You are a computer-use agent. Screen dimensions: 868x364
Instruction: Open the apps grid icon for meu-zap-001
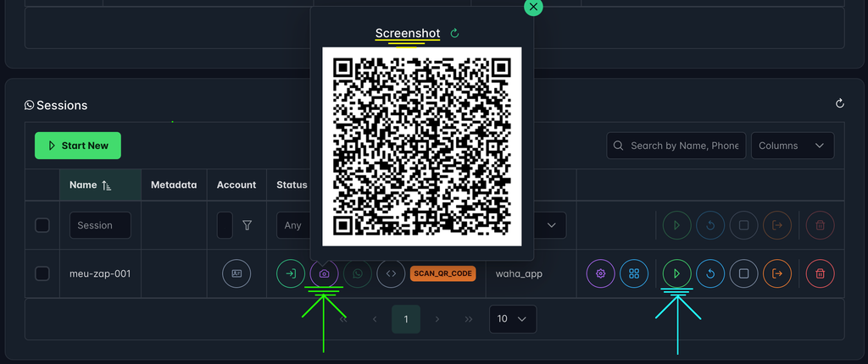(634, 273)
